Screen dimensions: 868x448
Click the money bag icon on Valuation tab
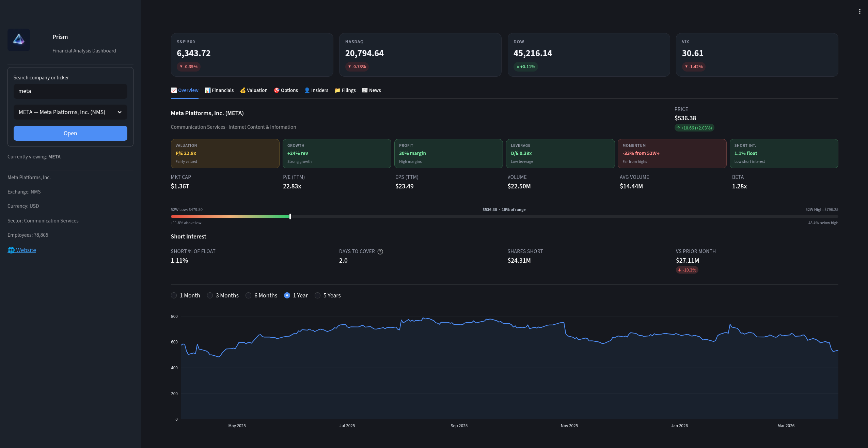coord(243,90)
